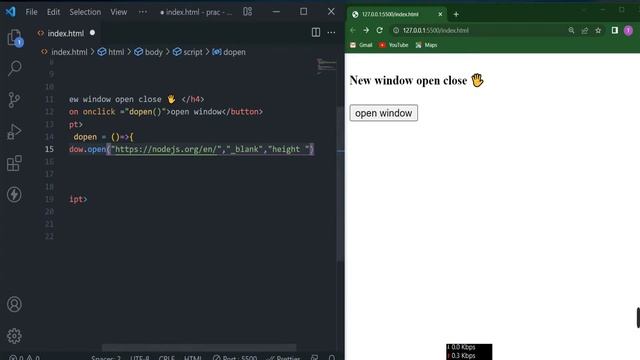Split the editor to the right
640x360 pixels.
(x=316, y=32)
